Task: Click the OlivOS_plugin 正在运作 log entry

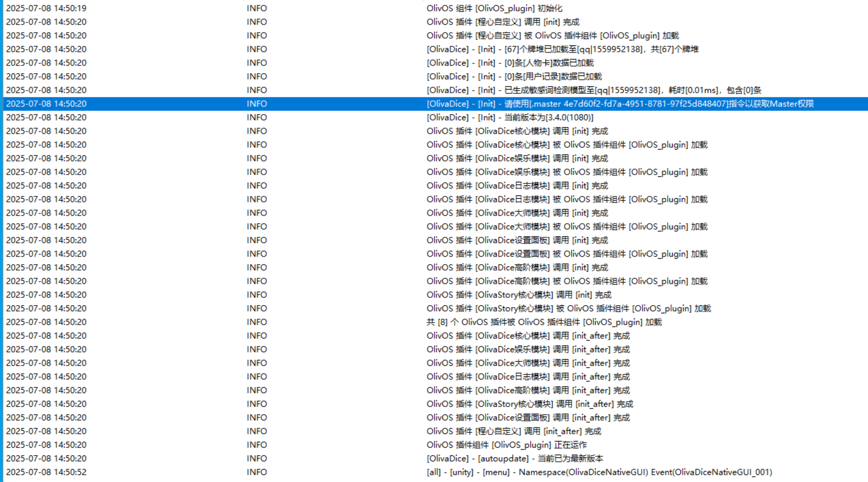Action: click(506, 445)
